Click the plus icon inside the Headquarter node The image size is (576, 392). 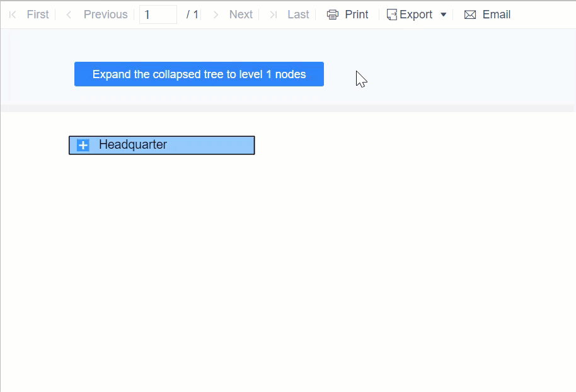[x=83, y=145]
